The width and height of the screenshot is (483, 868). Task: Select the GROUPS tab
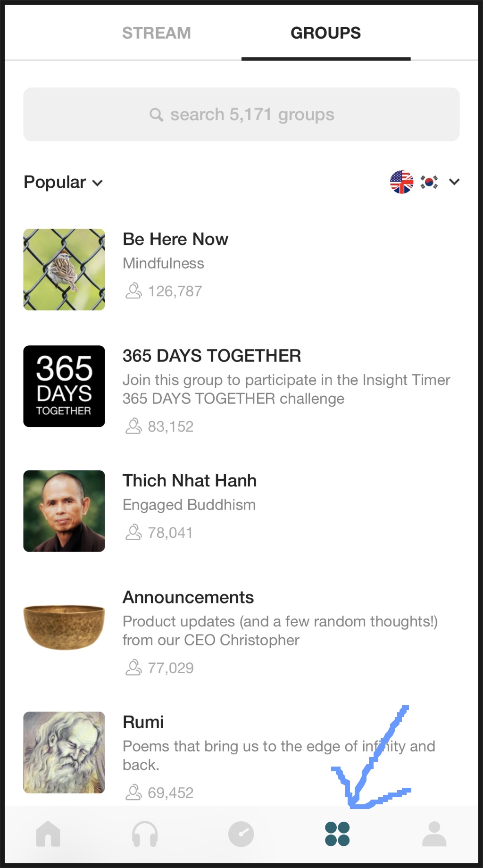tap(325, 33)
